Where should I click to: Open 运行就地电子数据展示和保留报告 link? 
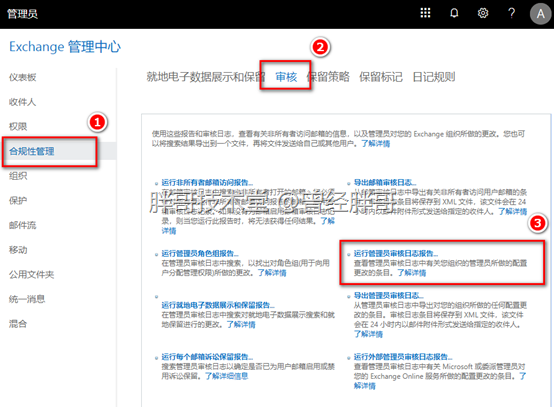[x=218, y=305]
